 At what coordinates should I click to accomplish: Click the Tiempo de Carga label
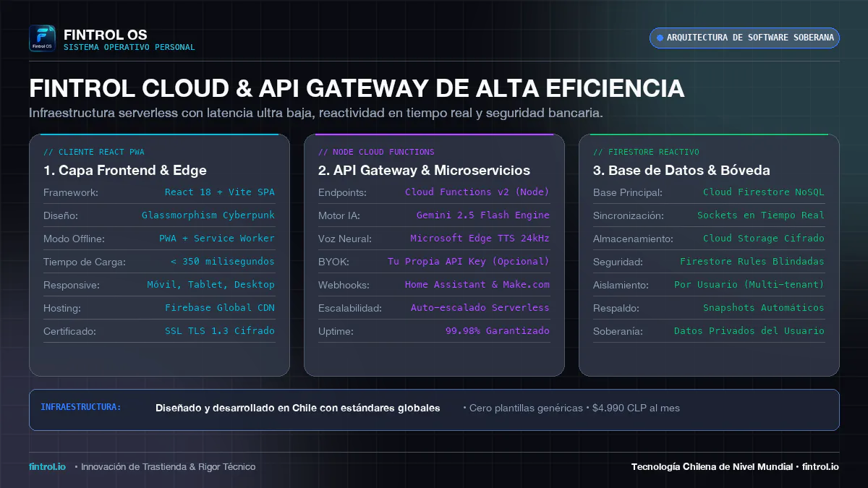[x=85, y=262]
